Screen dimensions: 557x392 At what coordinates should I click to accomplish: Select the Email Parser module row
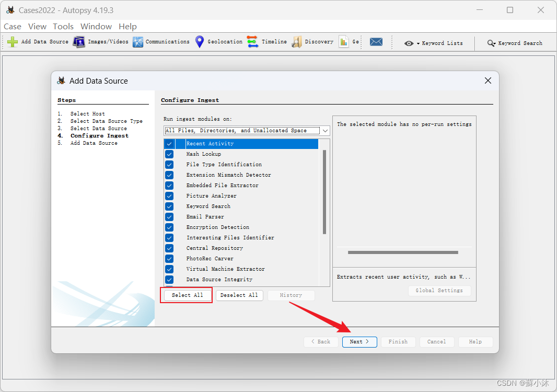tap(241, 217)
